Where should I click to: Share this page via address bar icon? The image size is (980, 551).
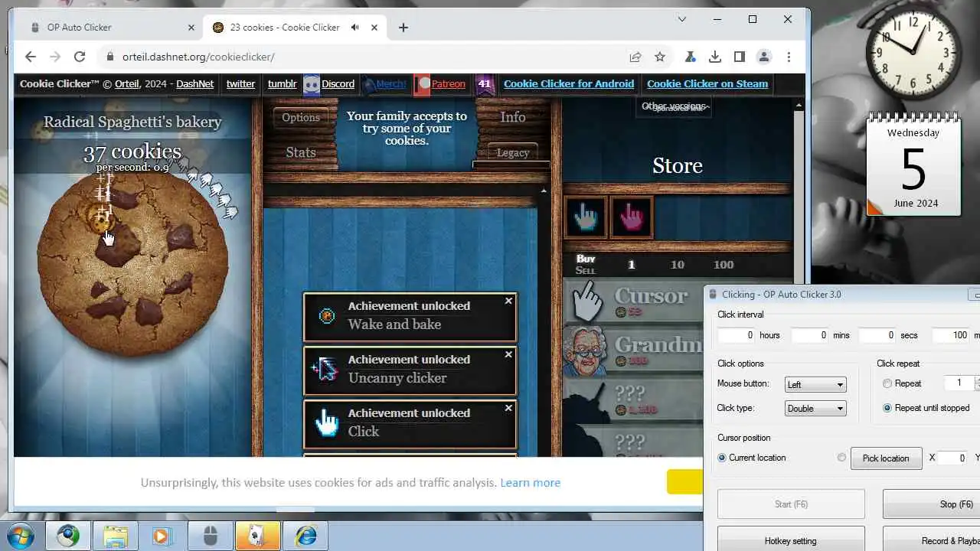(635, 57)
